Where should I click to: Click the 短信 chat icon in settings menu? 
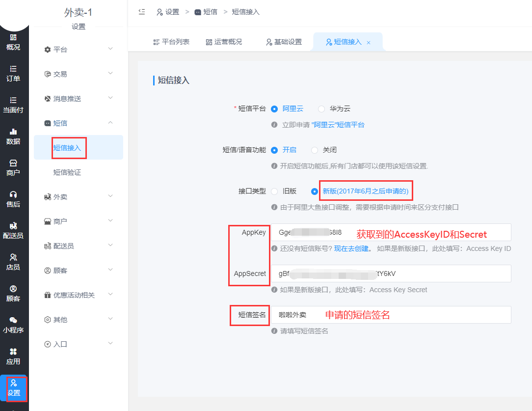48,123
